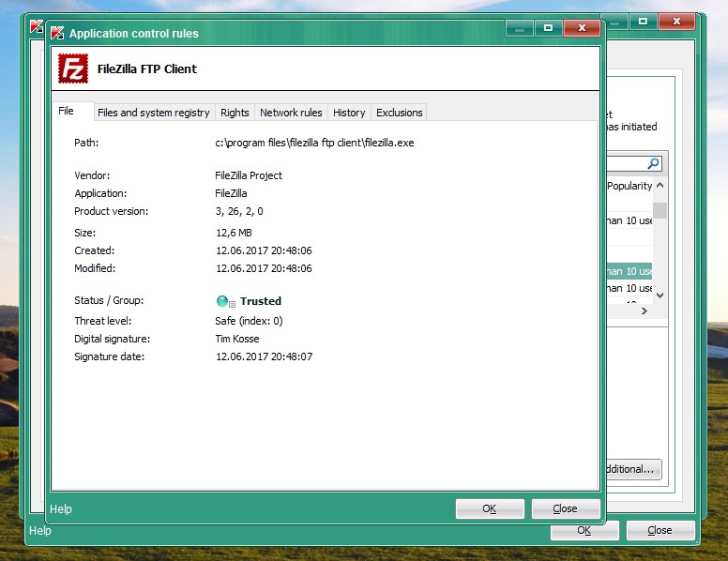
Task: Click the Trusted status group icon
Action: [x=222, y=301]
